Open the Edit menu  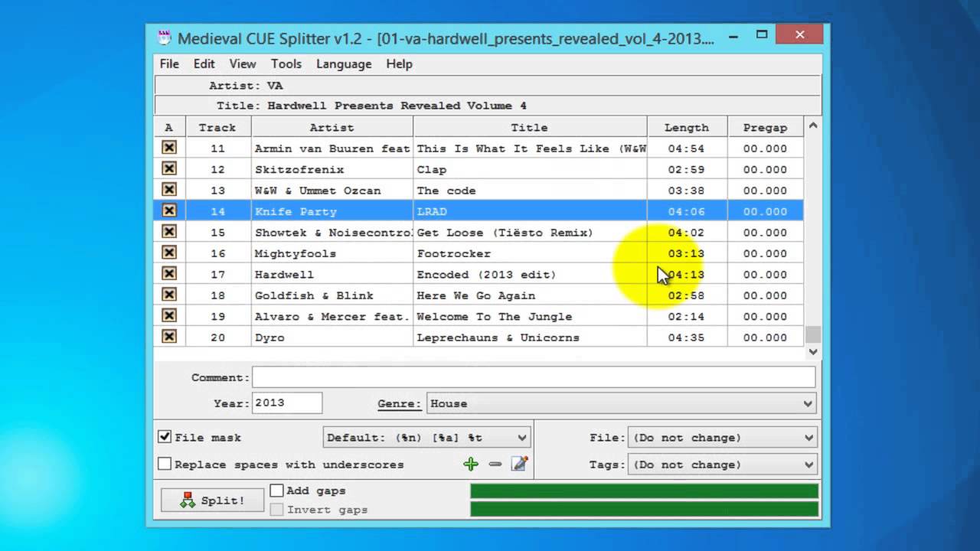click(x=204, y=64)
